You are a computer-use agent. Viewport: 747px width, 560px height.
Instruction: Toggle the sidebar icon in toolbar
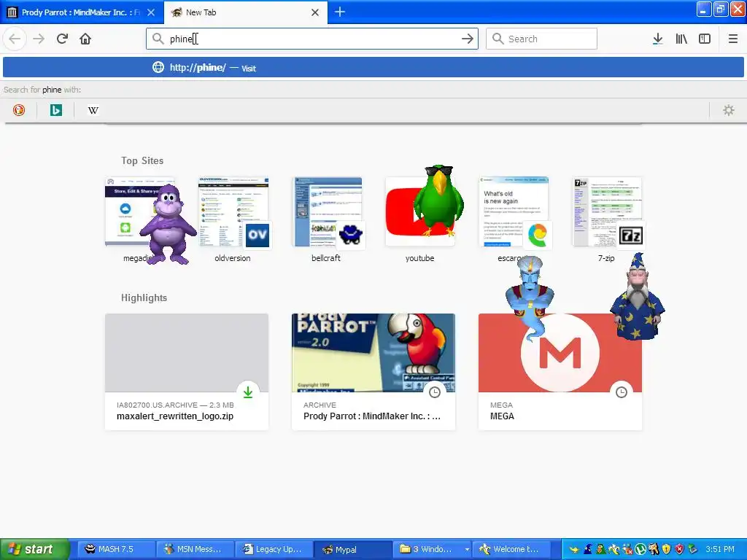pyautogui.click(x=705, y=39)
